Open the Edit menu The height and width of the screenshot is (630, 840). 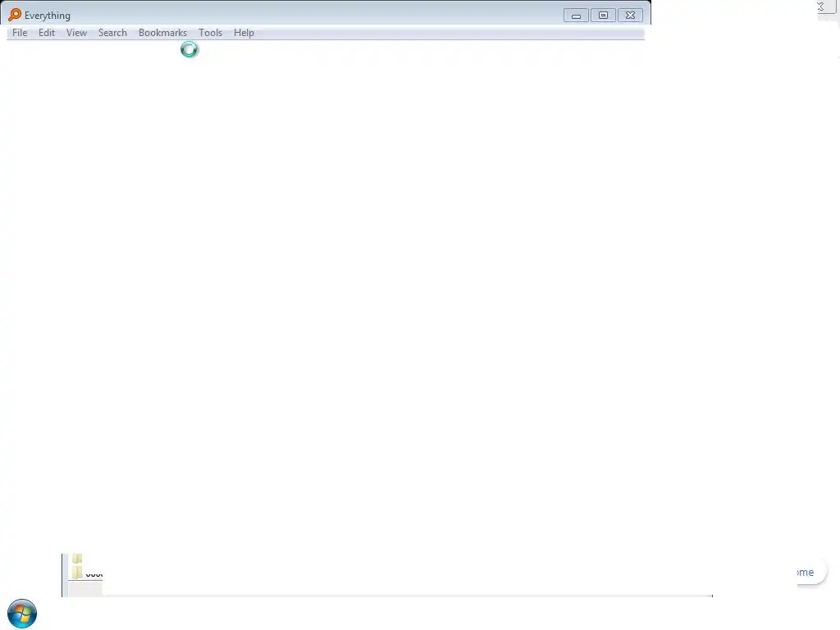pos(47,33)
